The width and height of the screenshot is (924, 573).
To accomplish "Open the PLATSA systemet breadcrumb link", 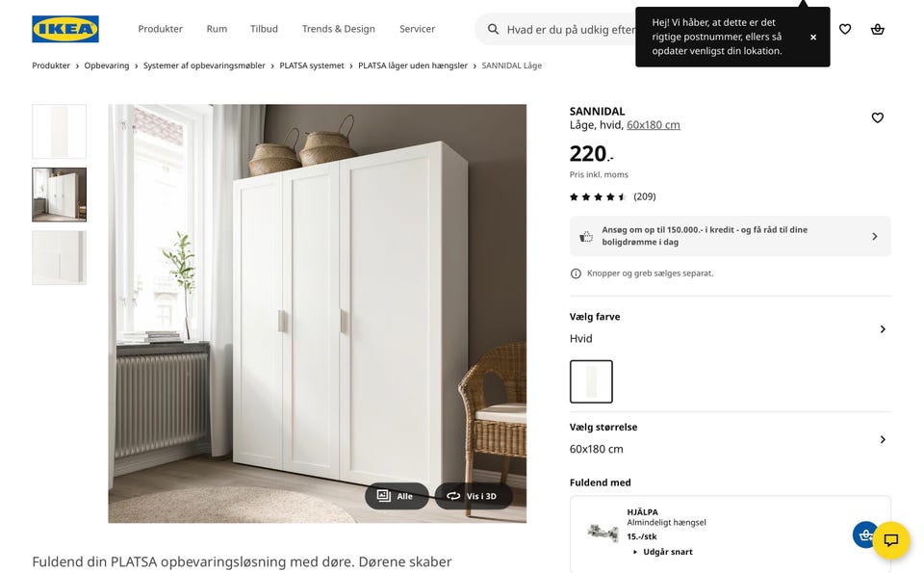I will pyautogui.click(x=312, y=65).
